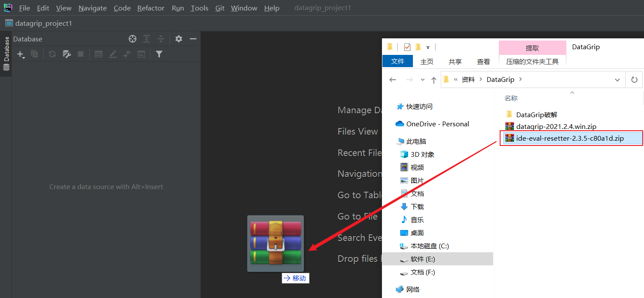Open the blue 文件 tab in Explorer
This screenshot has width=644, height=298.
398,61
